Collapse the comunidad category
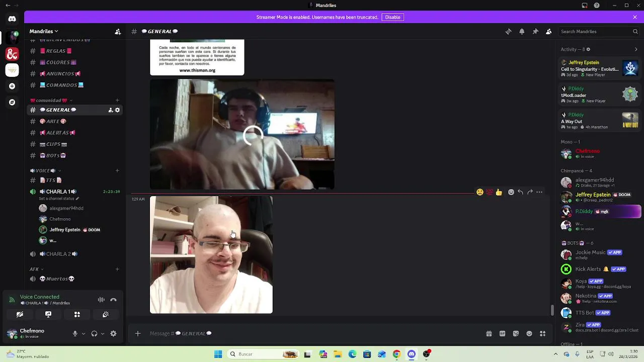 point(51,100)
